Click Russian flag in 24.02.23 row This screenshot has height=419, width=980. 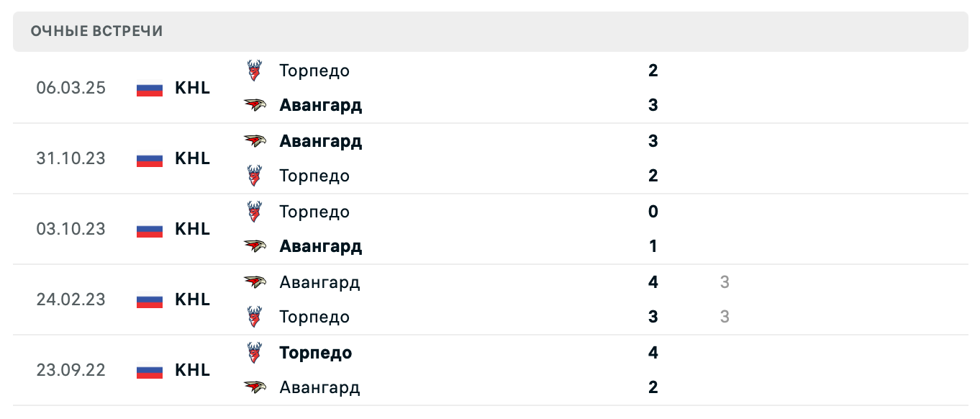pyautogui.click(x=150, y=299)
